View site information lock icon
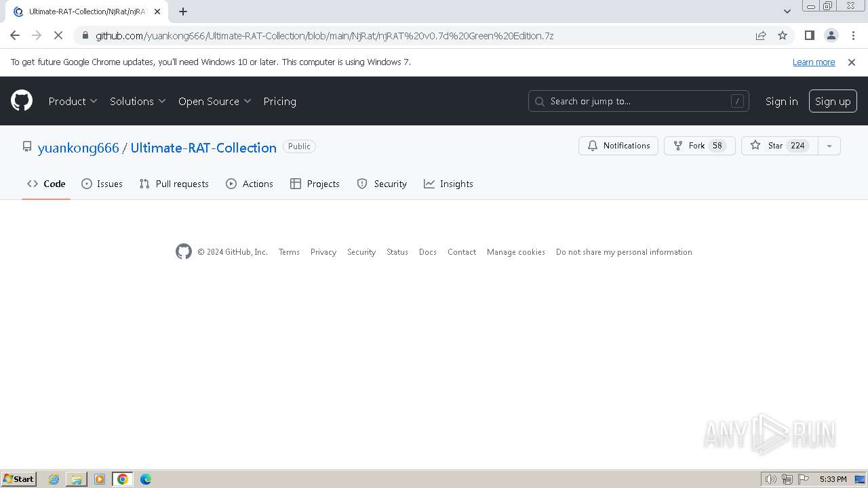The image size is (868, 488). pyautogui.click(x=84, y=35)
